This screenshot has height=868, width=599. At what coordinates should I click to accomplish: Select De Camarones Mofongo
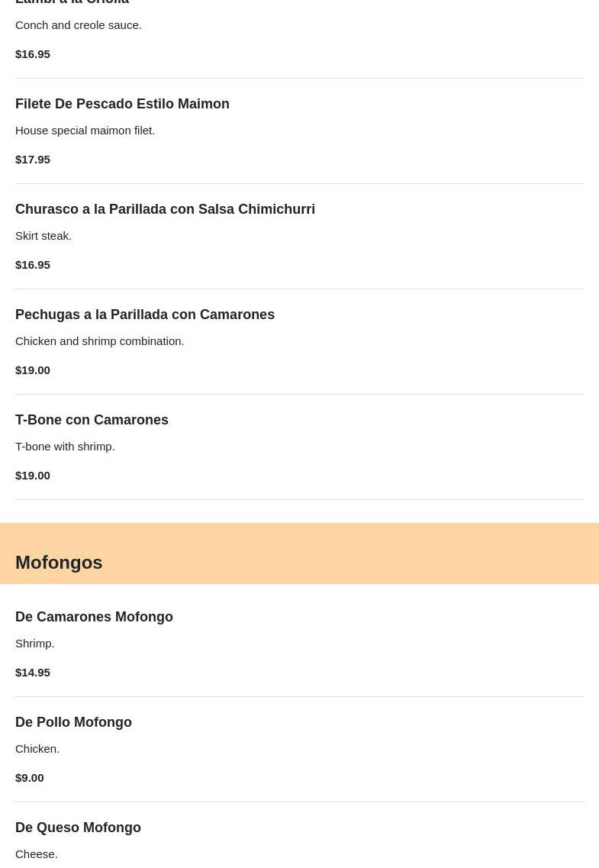point(94,617)
